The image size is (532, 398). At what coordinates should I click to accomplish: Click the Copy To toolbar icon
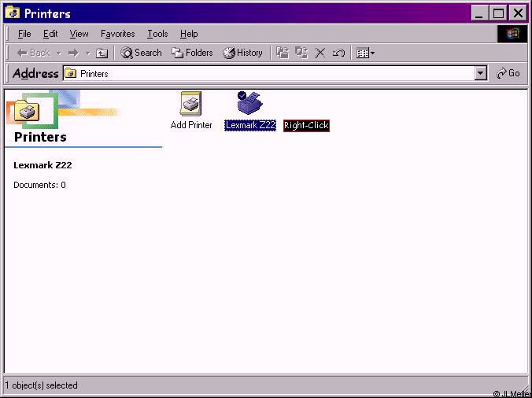coord(301,53)
